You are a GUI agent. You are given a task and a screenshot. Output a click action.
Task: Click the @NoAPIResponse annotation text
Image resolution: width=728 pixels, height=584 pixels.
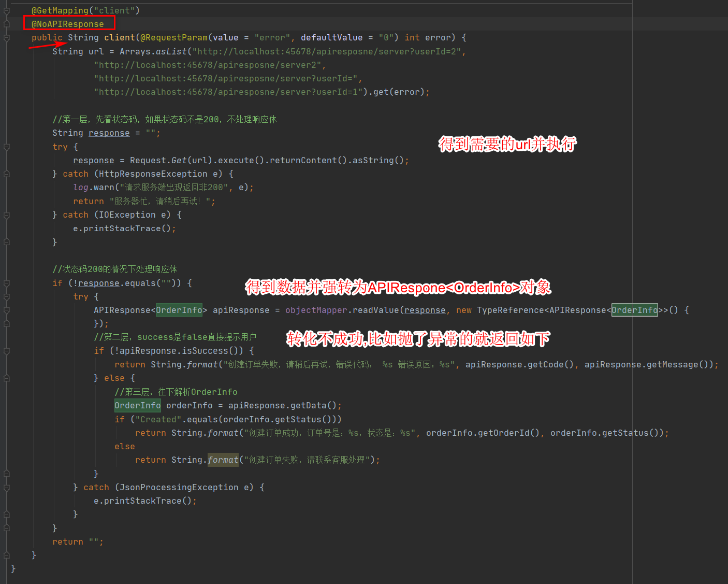[68, 24]
